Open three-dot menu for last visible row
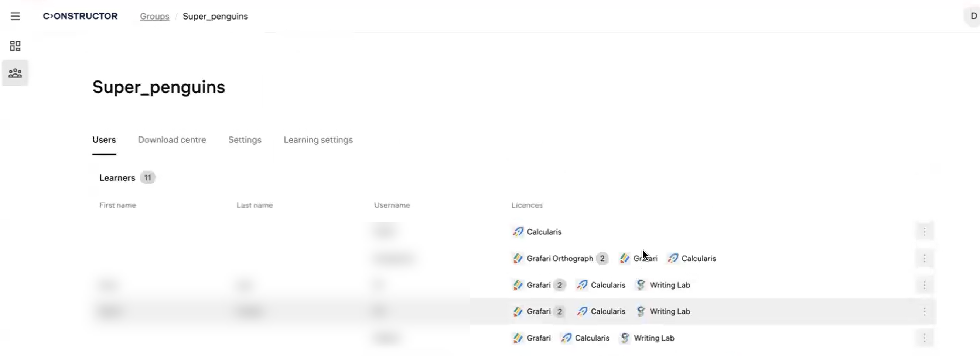 click(925, 338)
